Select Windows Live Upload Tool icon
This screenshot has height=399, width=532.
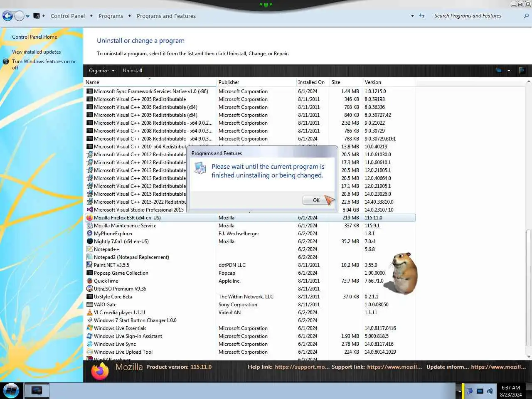pos(89,352)
